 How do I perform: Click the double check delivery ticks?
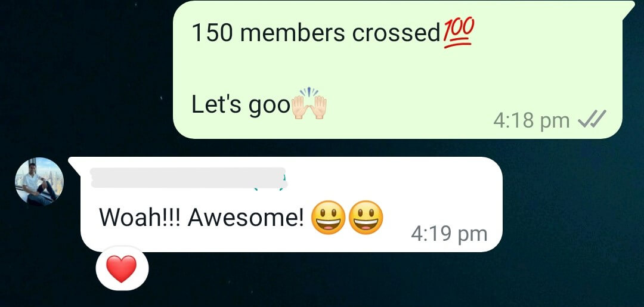(592, 120)
